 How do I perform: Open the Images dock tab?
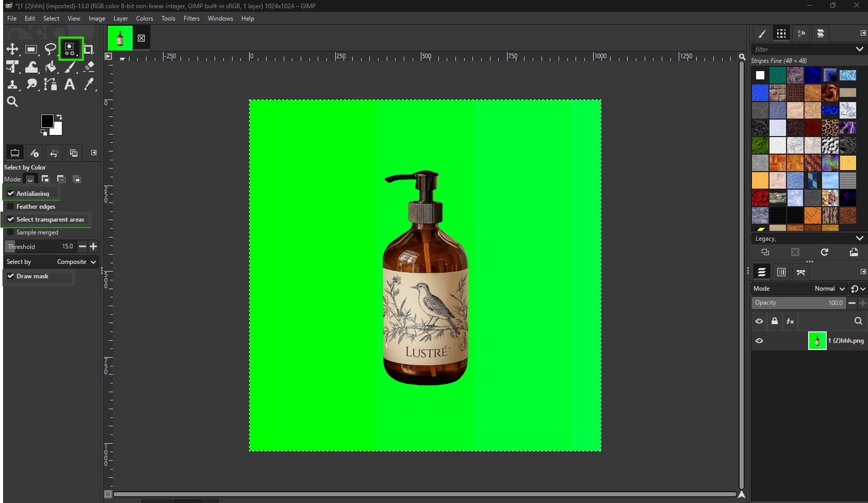coord(74,153)
